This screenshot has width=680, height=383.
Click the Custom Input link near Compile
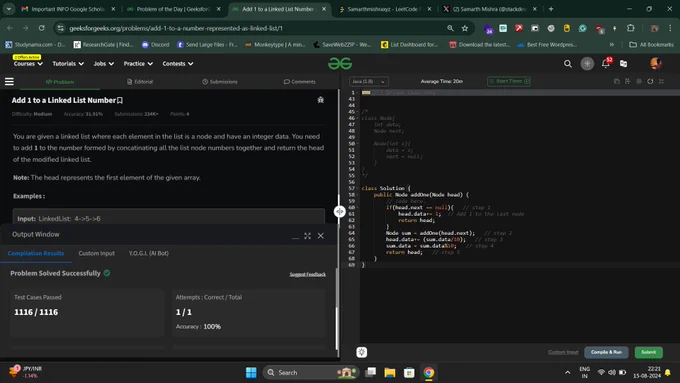click(563, 352)
